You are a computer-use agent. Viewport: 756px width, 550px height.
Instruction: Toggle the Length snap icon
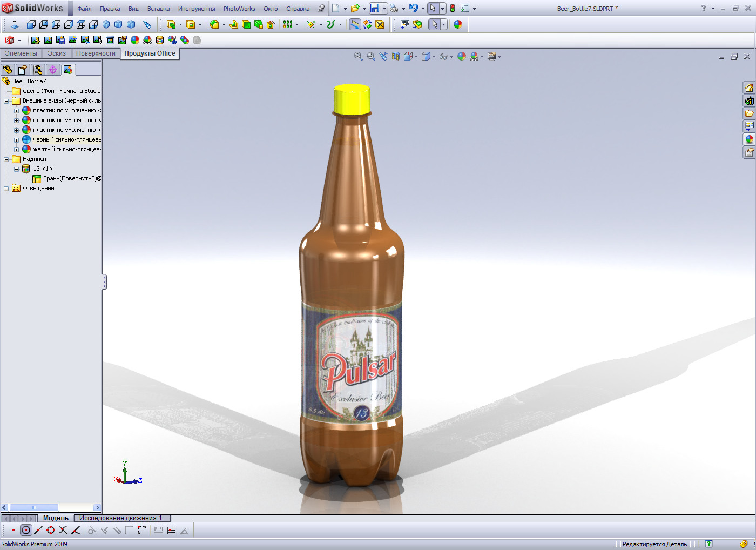[x=159, y=531]
